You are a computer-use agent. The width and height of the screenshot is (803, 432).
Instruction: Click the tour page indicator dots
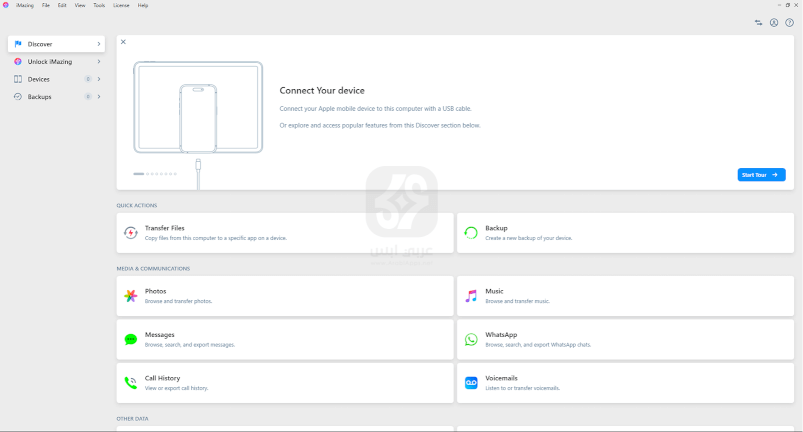point(155,174)
